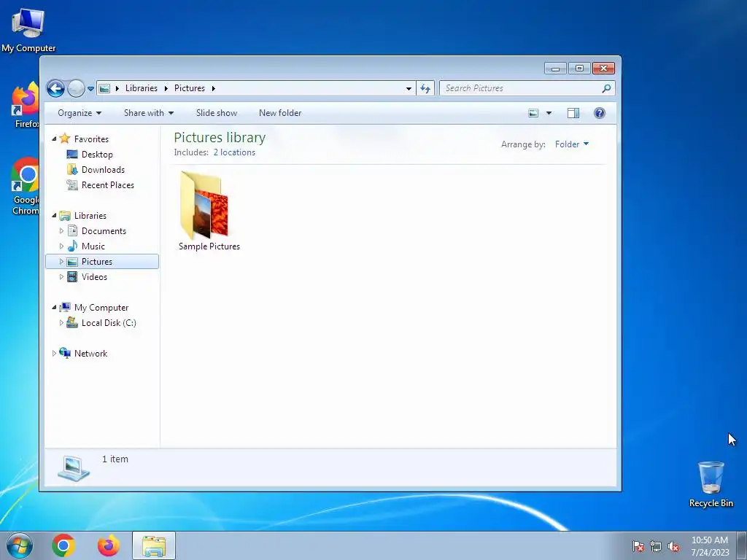Click the Windows Explorer taskbar button
This screenshot has height=560, width=747.
154,545
